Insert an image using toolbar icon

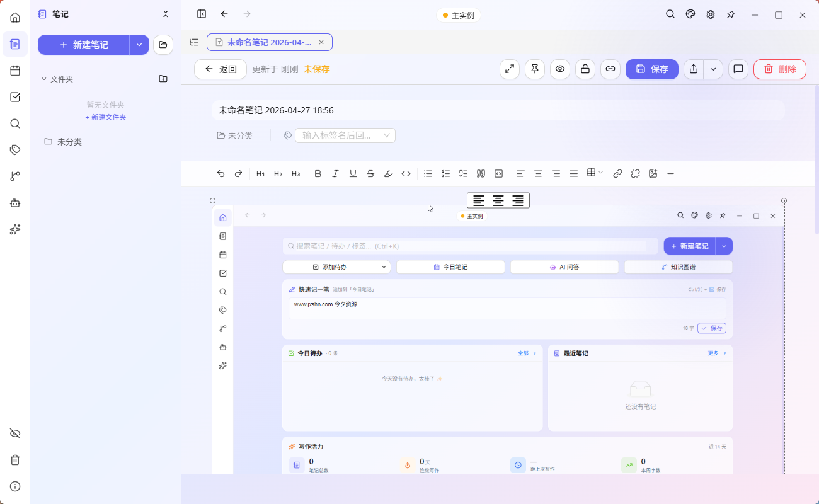point(652,173)
